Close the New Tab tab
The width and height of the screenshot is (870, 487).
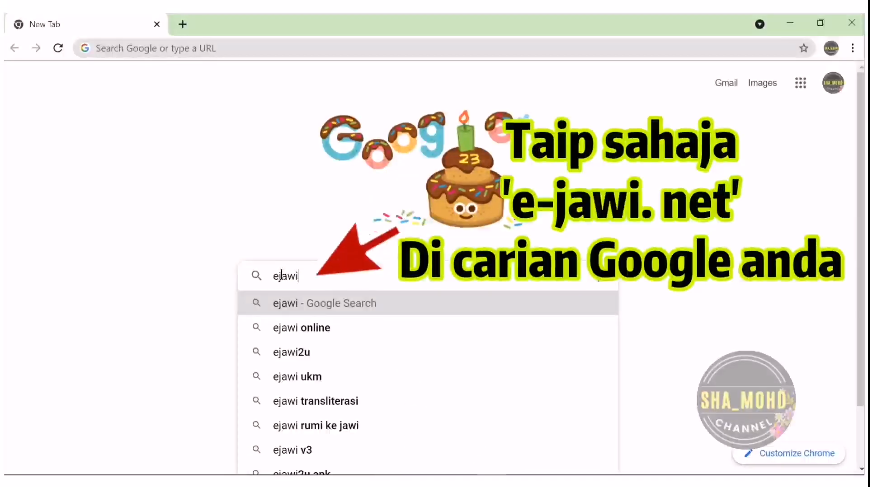(156, 24)
